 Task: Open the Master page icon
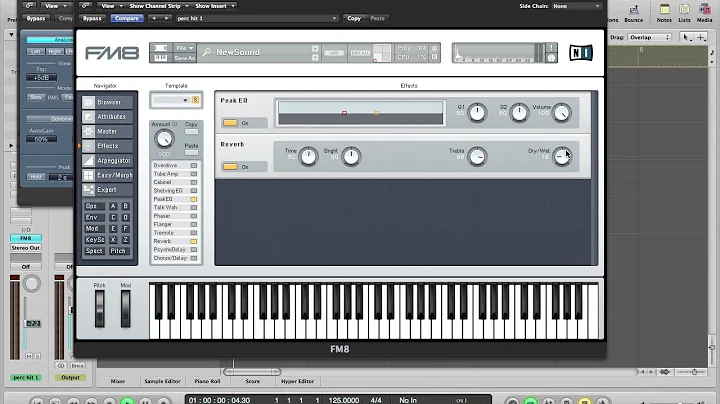89,131
